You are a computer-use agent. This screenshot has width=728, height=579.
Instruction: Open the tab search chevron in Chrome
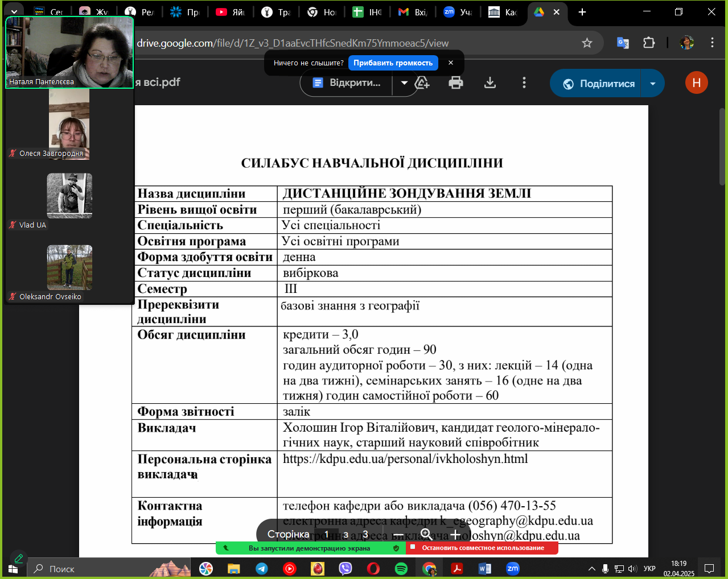pos(14,12)
